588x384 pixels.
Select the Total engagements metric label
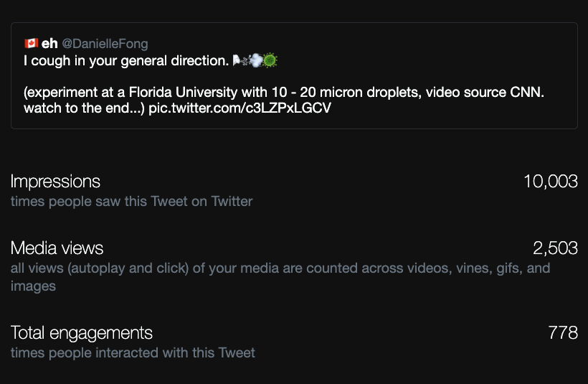(x=81, y=333)
